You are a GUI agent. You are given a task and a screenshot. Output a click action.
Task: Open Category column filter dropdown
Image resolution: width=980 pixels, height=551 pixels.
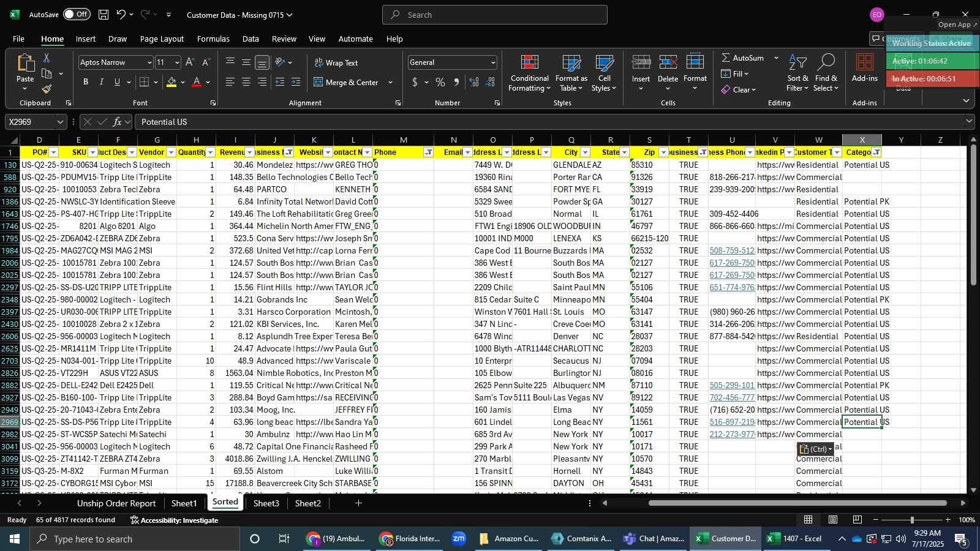876,152
